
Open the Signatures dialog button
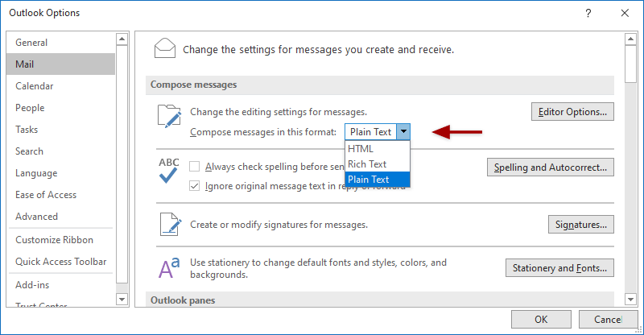[580, 225]
